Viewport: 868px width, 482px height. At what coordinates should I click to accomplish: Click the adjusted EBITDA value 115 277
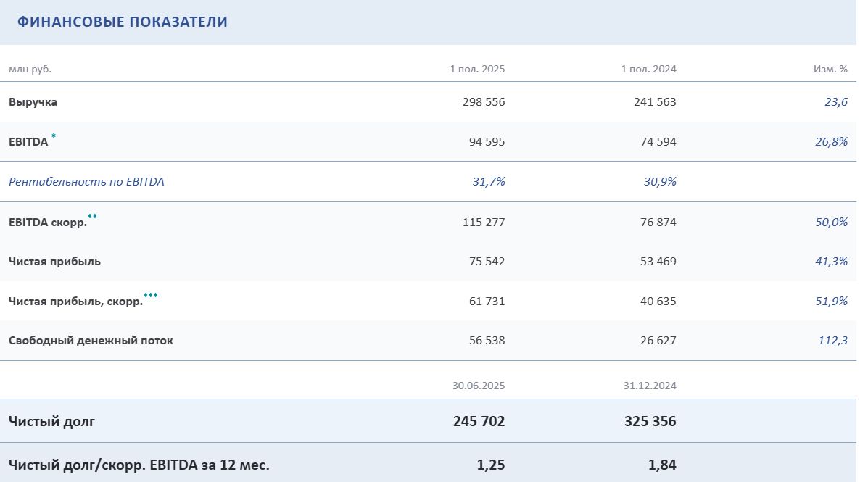click(x=484, y=222)
